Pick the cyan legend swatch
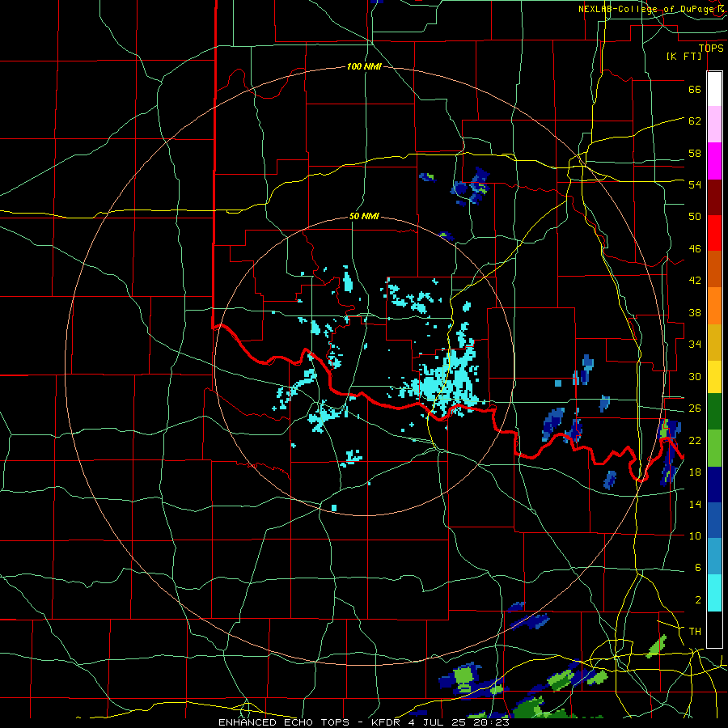This screenshot has height=728, width=728. tap(714, 593)
